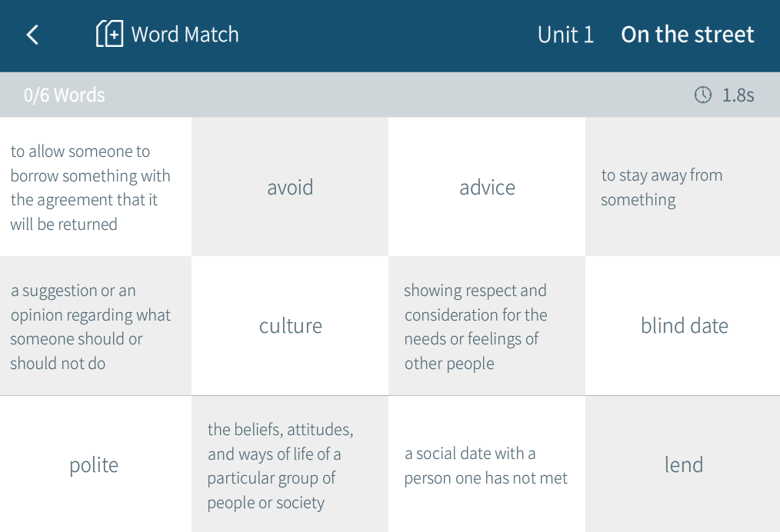Click the 'On the street' unit title
This screenshot has height=532, width=780.
(x=687, y=35)
